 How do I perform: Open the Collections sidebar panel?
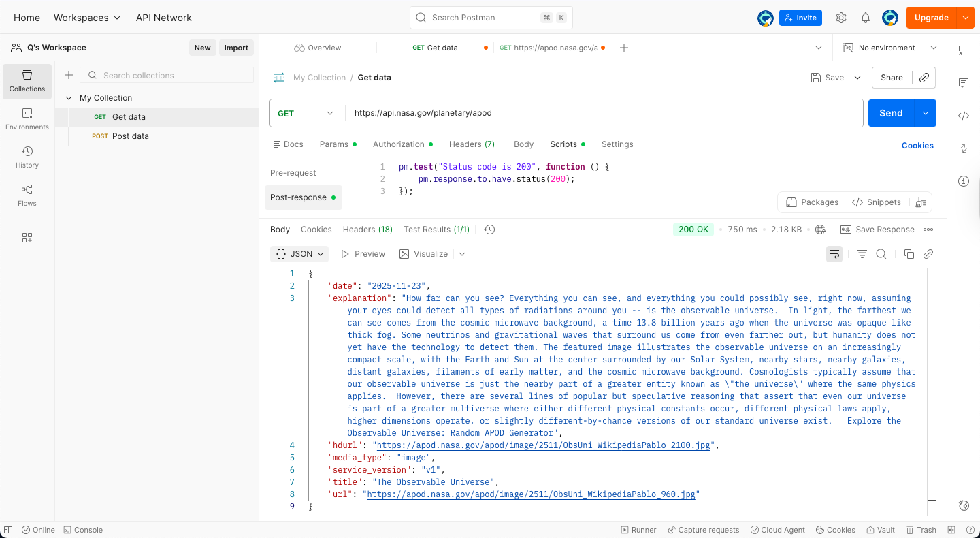(x=27, y=81)
